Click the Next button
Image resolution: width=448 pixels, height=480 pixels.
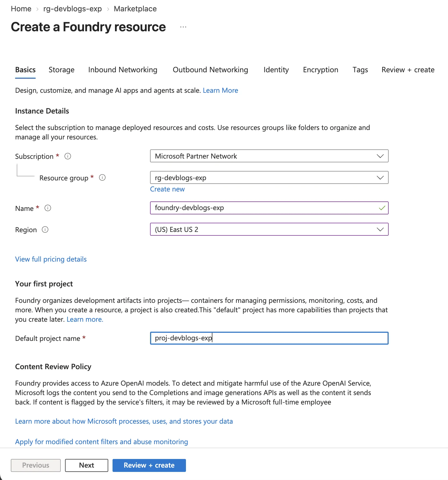[87, 465]
